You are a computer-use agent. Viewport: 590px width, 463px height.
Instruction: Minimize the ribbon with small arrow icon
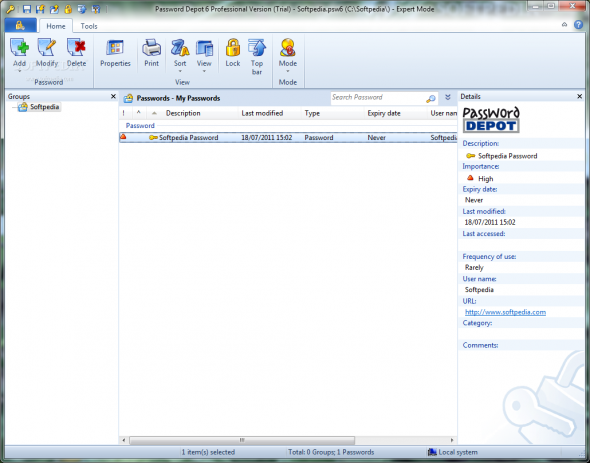point(564,24)
